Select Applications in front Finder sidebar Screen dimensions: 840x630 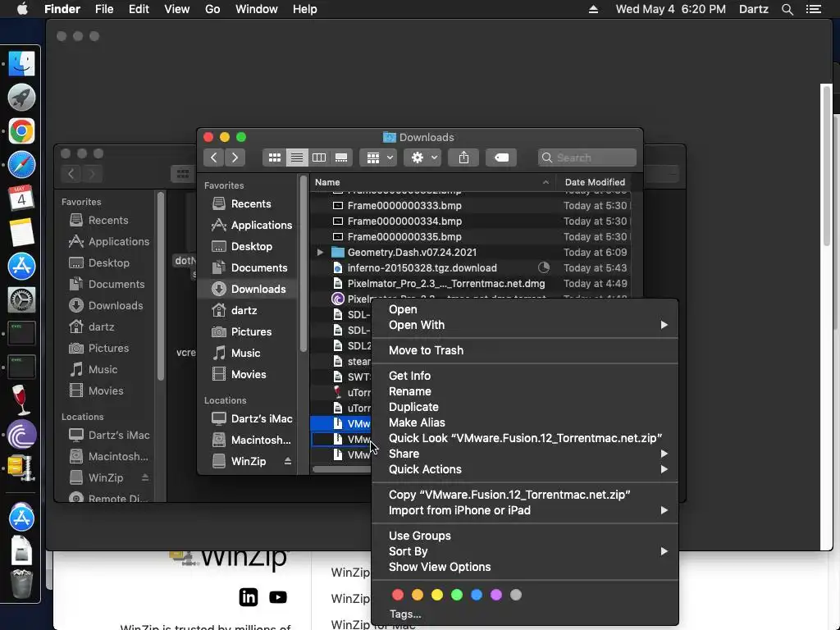[x=252, y=225]
